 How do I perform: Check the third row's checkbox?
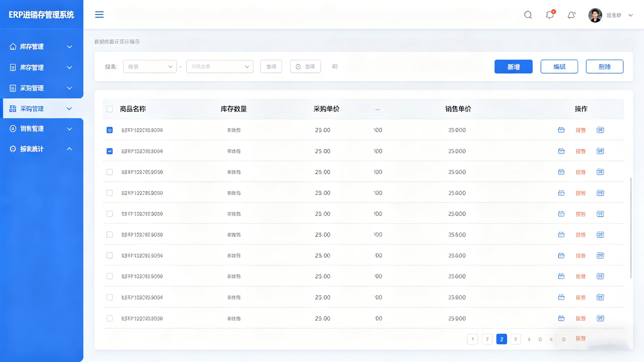click(x=109, y=172)
